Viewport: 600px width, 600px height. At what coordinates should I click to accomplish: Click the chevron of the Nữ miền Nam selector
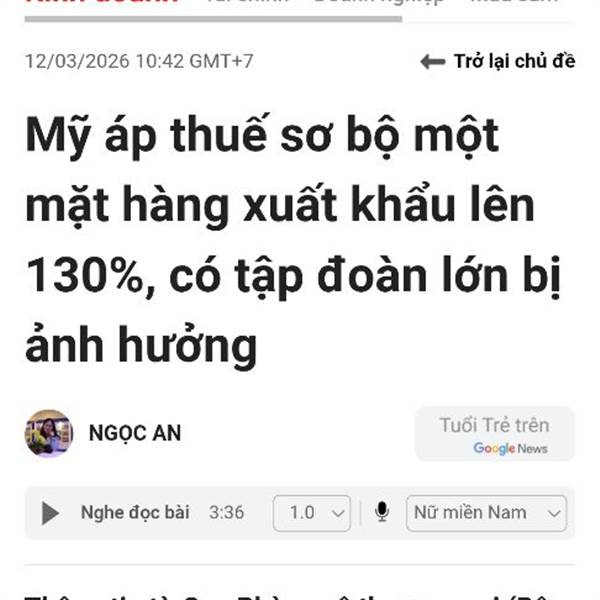coord(554,514)
